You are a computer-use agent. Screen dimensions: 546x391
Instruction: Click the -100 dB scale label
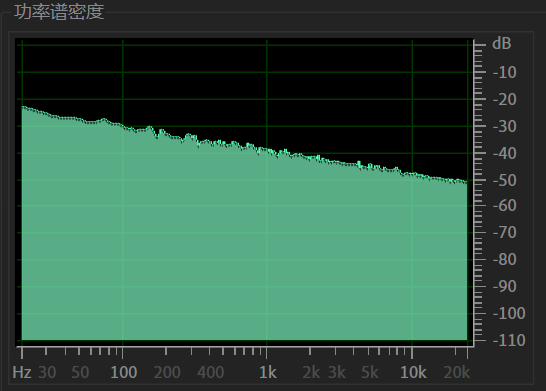coord(509,313)
